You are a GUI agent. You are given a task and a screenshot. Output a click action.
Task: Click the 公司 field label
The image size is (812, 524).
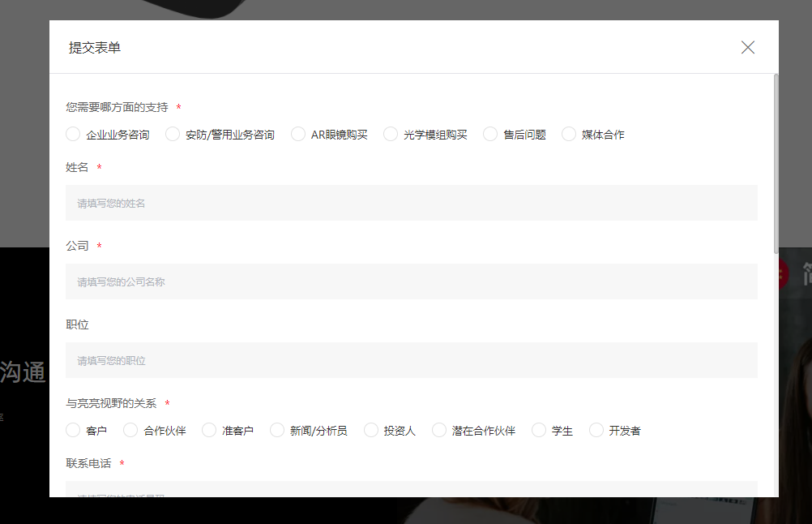click(x=77, y=247)
